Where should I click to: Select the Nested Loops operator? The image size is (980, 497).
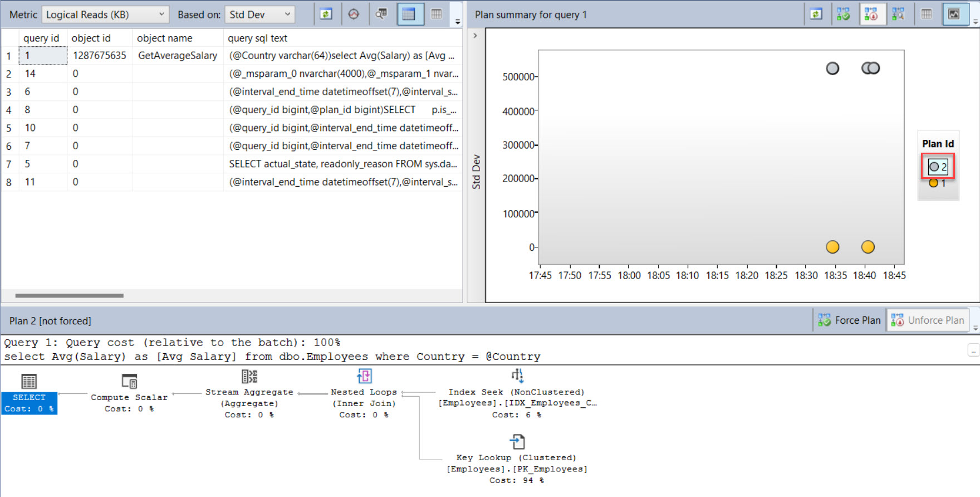tap(364, 393)
